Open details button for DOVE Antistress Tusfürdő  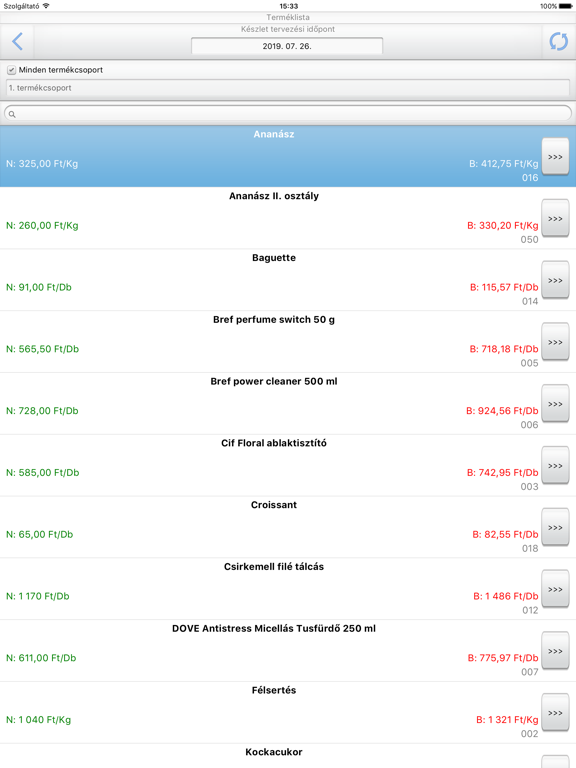(555, 651)
